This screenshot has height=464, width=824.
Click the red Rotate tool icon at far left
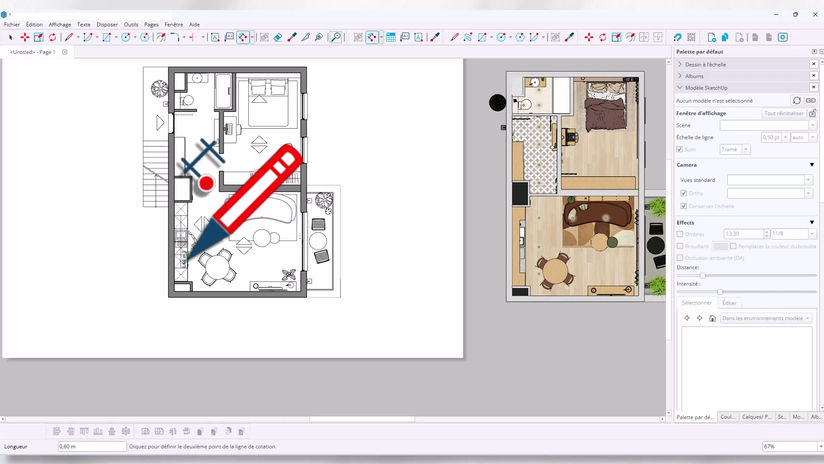pos(53,37)
